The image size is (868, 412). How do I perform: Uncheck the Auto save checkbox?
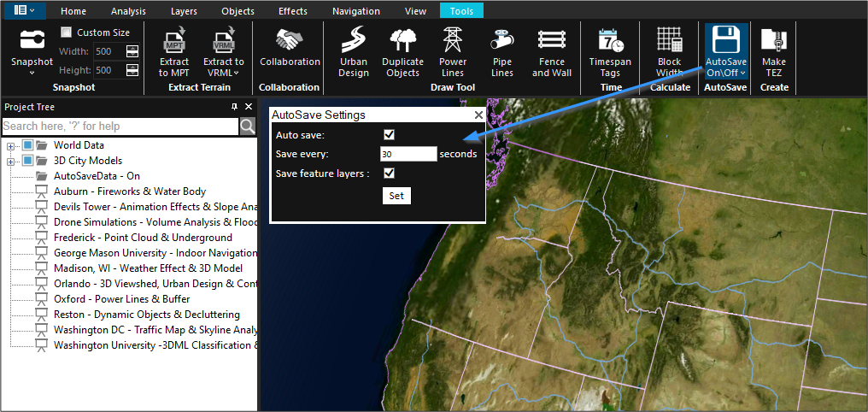390,135
